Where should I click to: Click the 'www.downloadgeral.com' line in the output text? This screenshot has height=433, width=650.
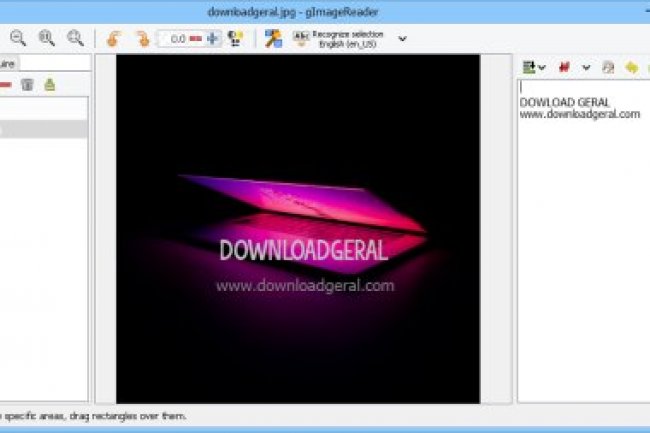point(580,114)
